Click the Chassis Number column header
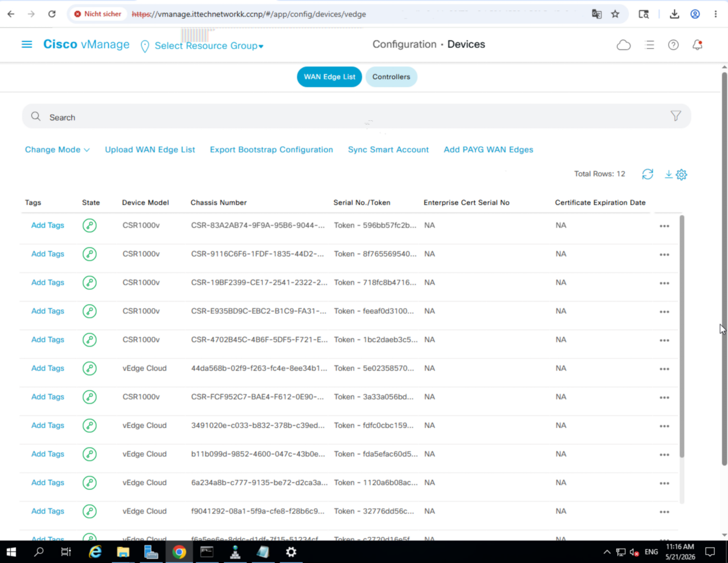 218,203
